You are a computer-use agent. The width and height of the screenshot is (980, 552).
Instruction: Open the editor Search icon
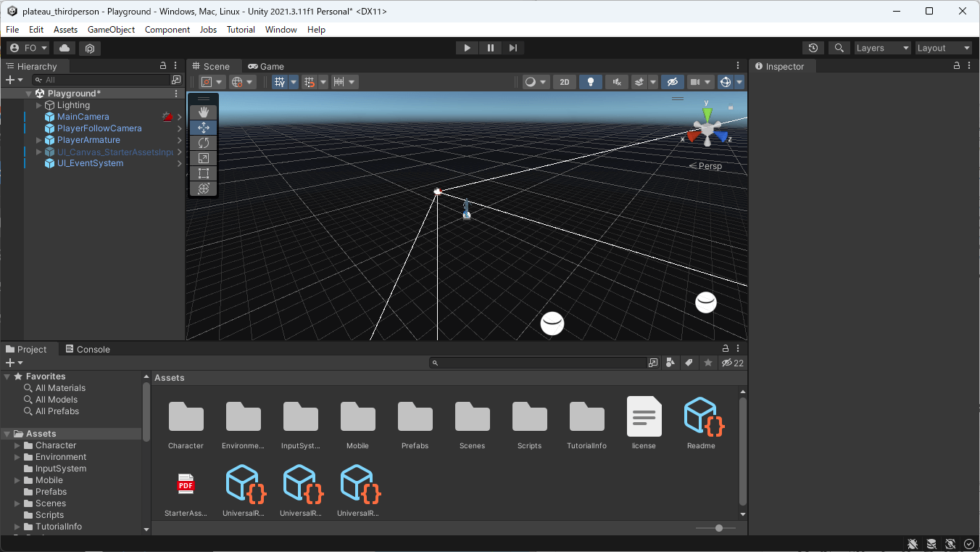(x=839, y=47)
